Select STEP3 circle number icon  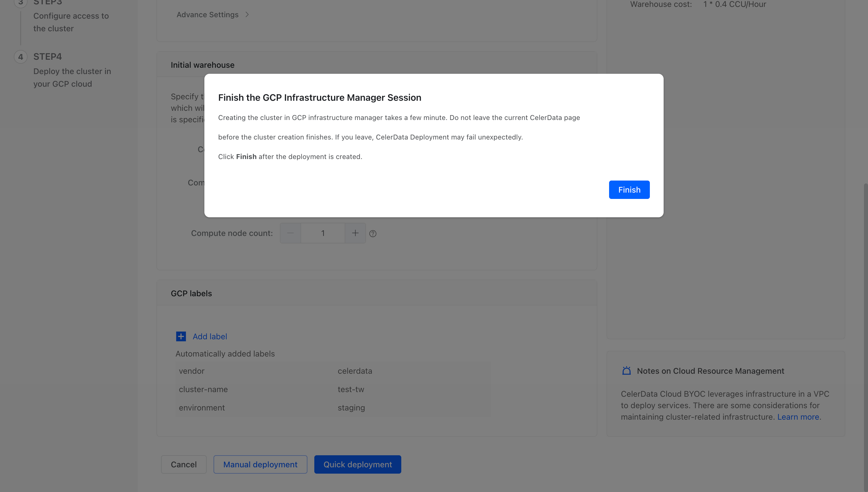coord(21,3)
